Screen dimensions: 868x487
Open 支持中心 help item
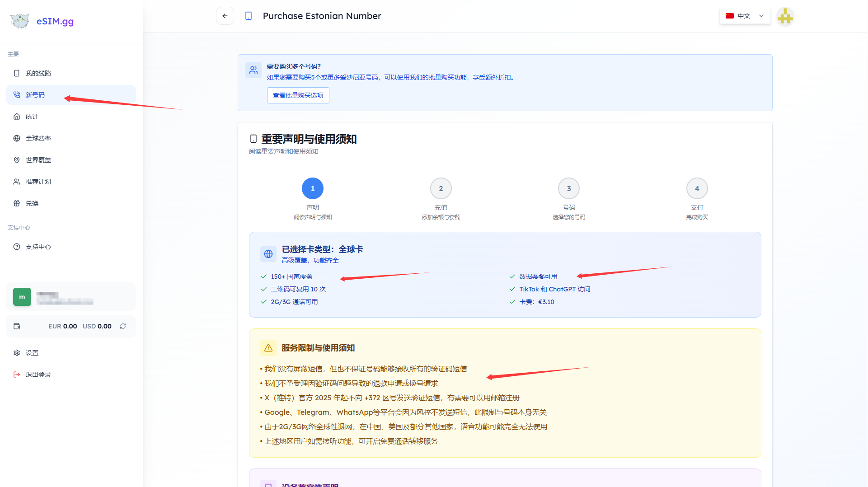click(x=38, y=247)
